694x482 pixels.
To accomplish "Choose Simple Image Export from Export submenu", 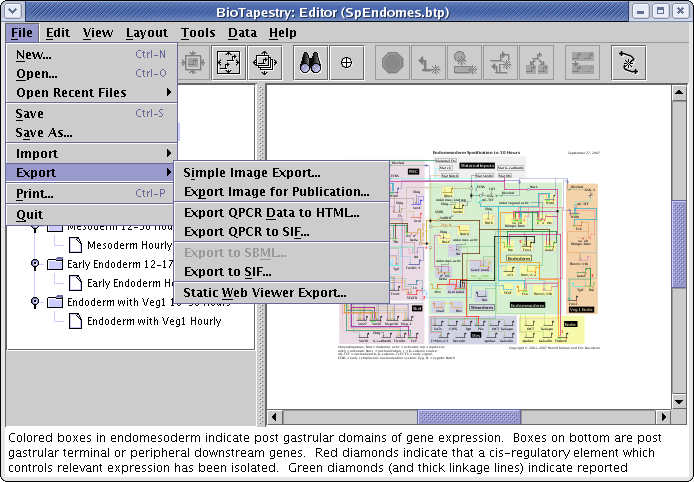I will pyautogui.click(x=252, y=173).
